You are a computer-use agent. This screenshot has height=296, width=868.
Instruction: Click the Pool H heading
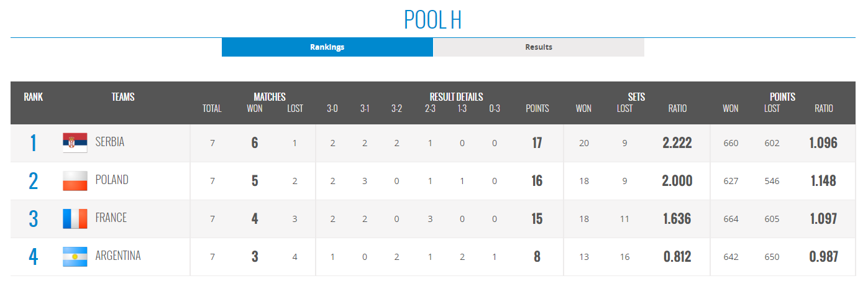[432, 20]
